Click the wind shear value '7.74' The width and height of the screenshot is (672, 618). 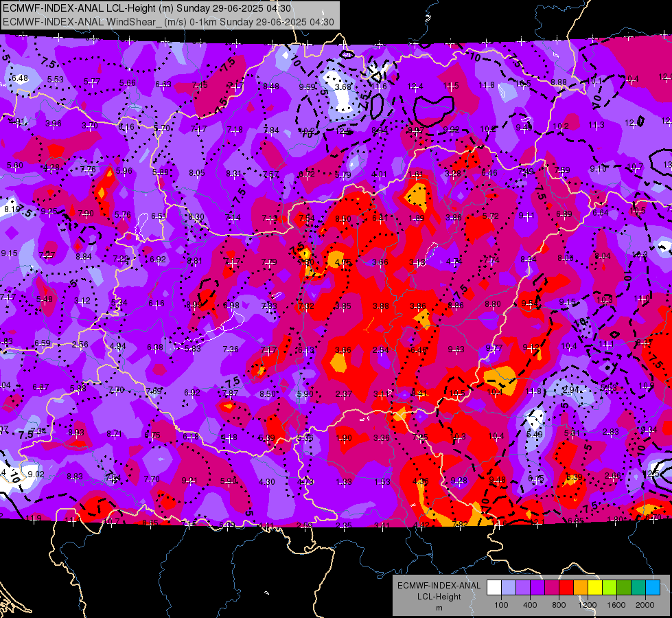click(491, 260)
